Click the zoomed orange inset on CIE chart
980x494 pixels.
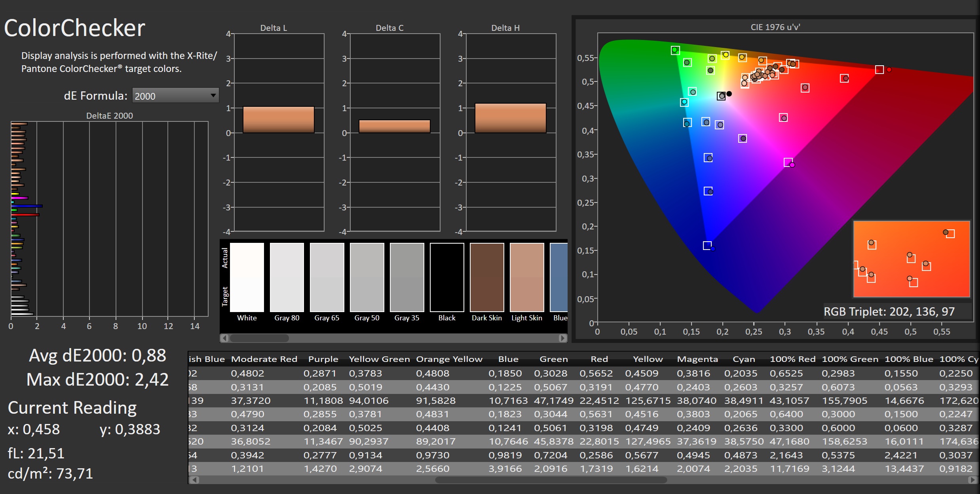[911, 259]
